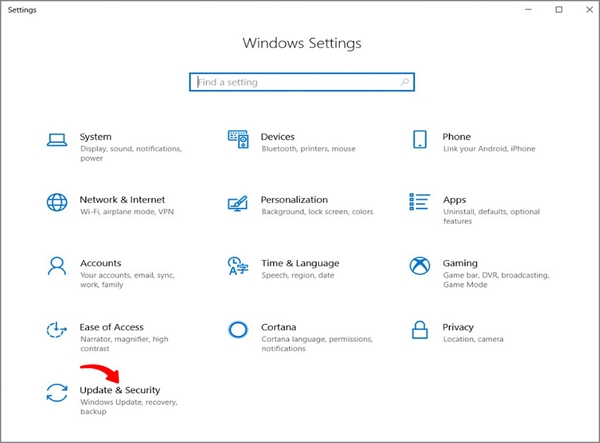Click the Find a setting search box
600x443 pixels.
[x=301, y=82]
